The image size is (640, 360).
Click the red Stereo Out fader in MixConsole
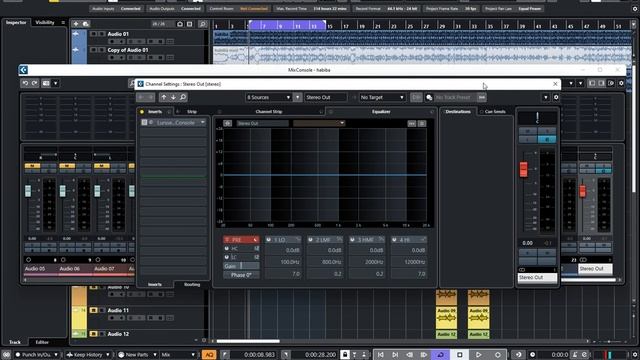tap(582, 191)
